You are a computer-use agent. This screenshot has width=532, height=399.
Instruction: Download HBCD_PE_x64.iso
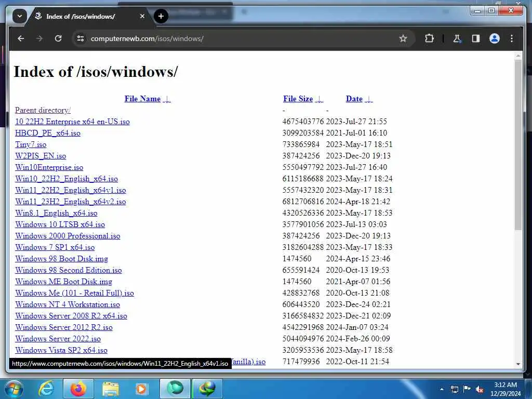(x=47, y=133)
